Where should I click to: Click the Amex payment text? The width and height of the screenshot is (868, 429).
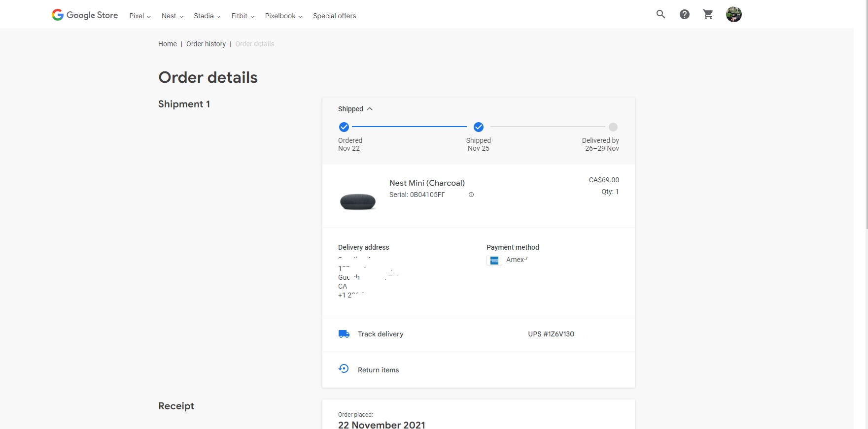pyautogui.click(x=517, y=260)
